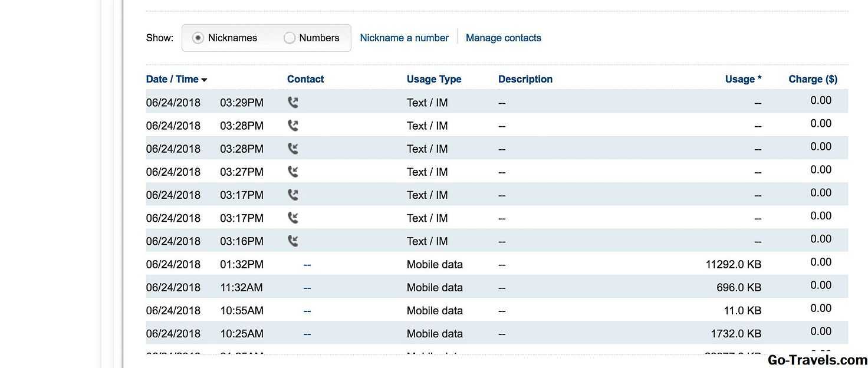This screenshot has height=368, width=868.
Task: Click the contact dash for 11:32AM mobile data
Action: tap(307, 287)
